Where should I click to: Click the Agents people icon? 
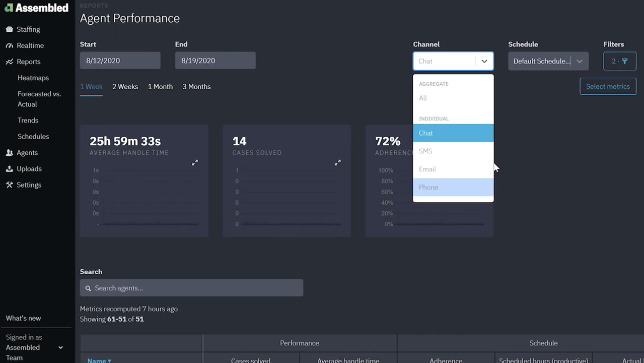coord(9,152)
